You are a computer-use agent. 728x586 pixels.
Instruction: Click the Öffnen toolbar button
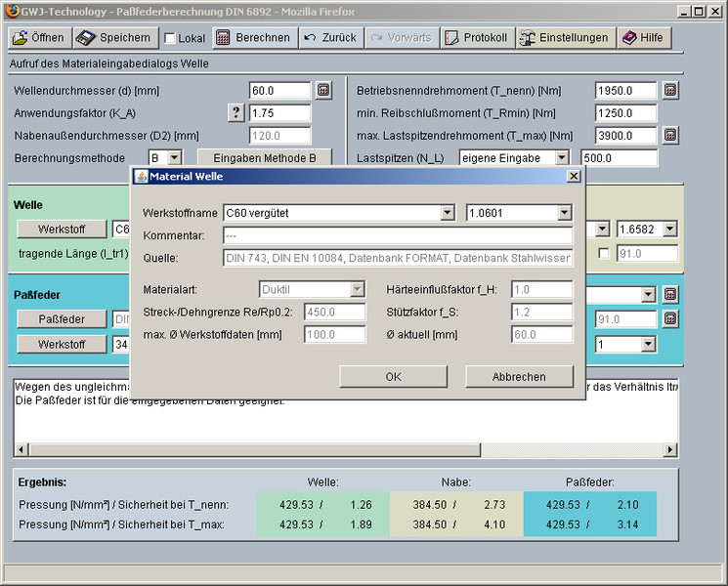click(x=38, y=38)
